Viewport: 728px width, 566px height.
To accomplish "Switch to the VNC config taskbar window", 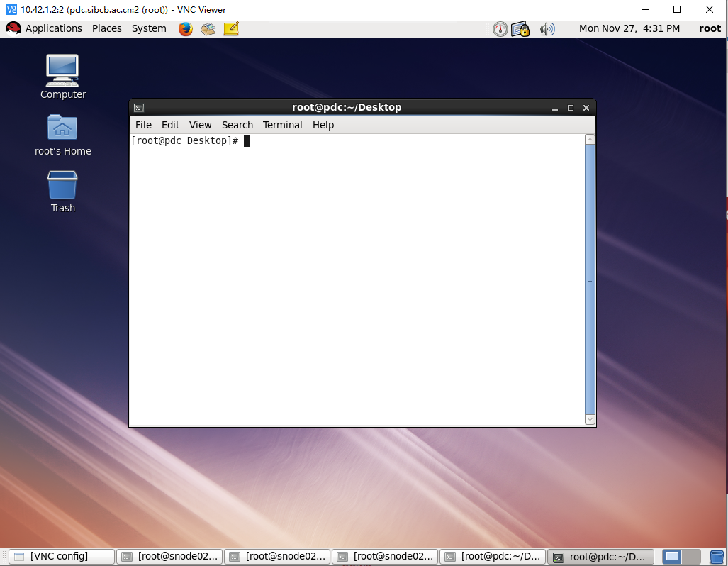I will (61, 557).
